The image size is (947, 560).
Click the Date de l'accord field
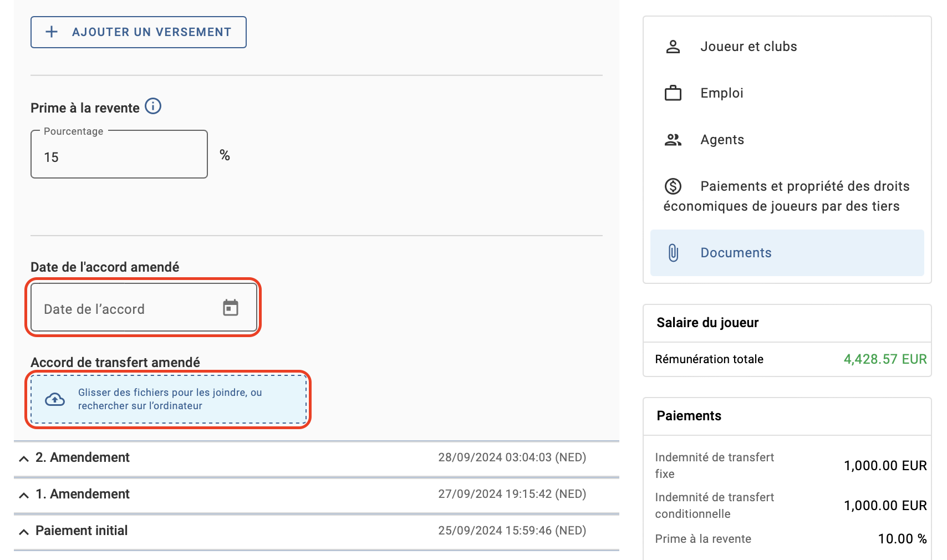coord(144,308)
